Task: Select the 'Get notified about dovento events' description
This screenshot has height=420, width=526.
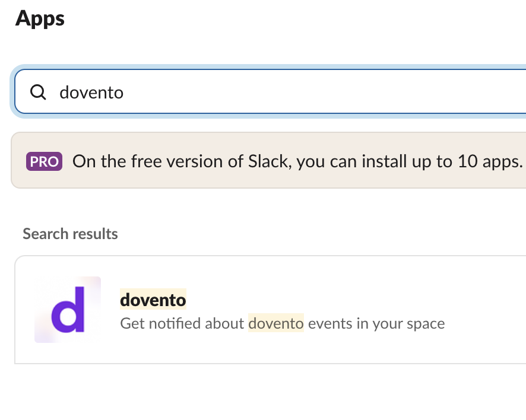Action: 283,323
